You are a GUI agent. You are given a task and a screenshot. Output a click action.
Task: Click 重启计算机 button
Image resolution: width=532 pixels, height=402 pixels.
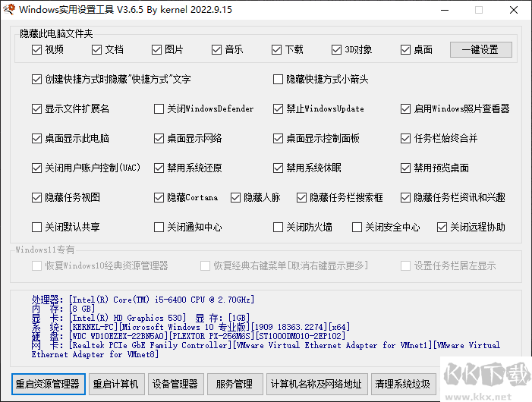point(117,384)
